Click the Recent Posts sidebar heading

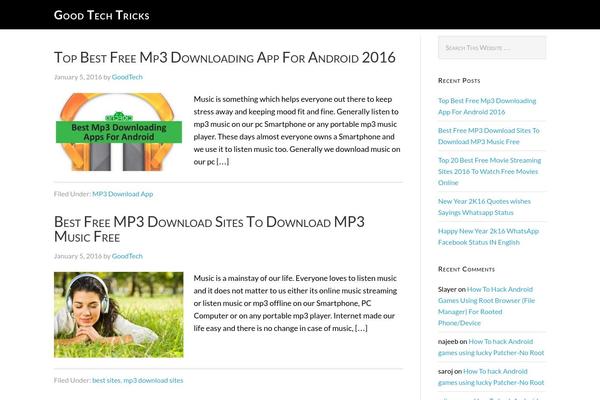(459, 81)
